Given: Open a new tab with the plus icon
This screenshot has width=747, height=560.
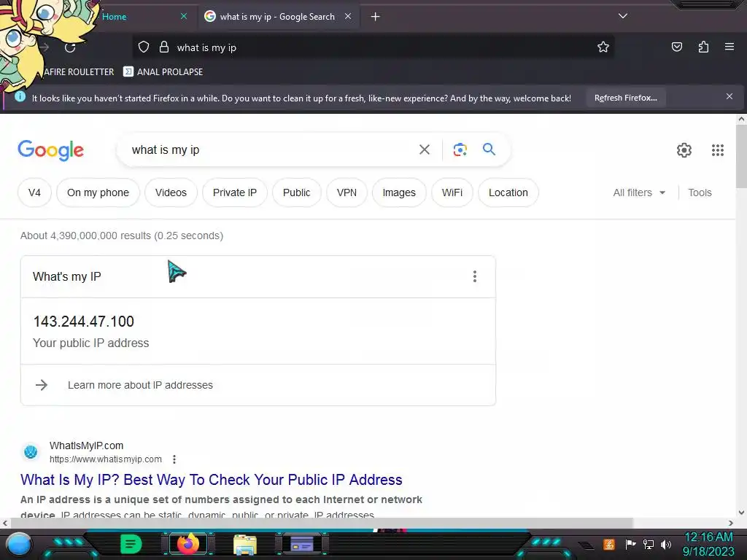Looking at the screenshot, I should tap(376, 17).
